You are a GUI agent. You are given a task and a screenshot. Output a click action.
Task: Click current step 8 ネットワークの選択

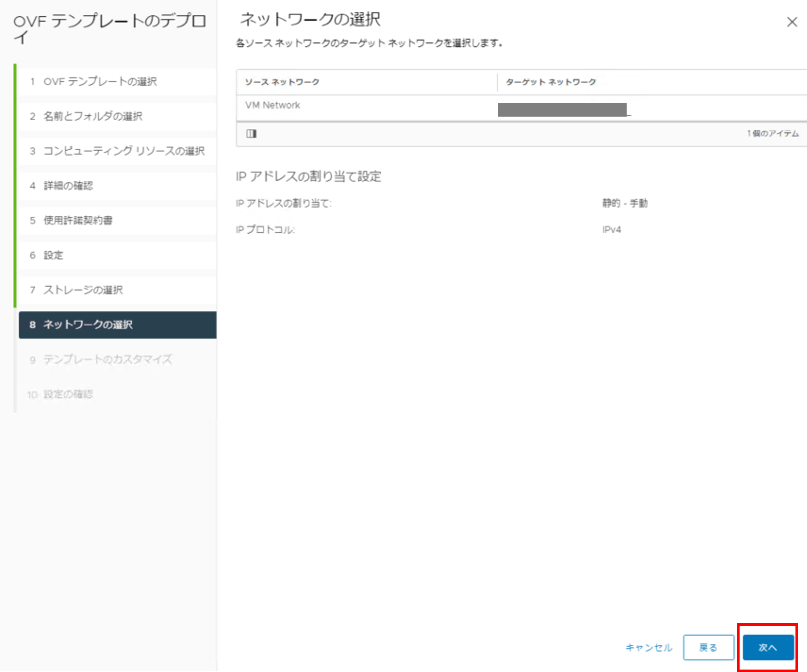pyautogui.click(x=88, y=324)
